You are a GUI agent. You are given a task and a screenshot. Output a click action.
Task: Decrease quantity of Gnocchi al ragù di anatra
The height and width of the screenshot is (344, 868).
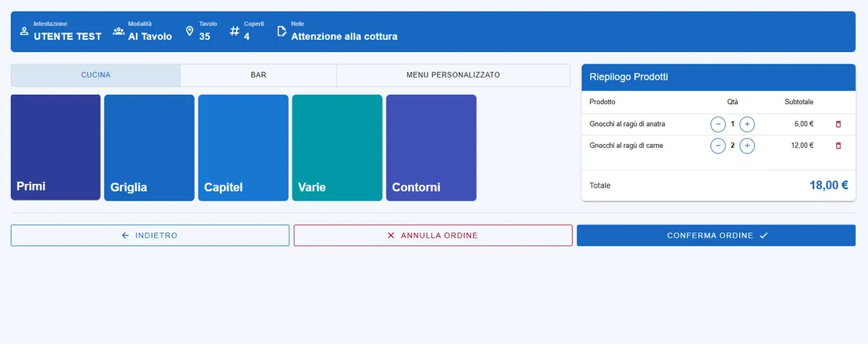coord(718,124)
